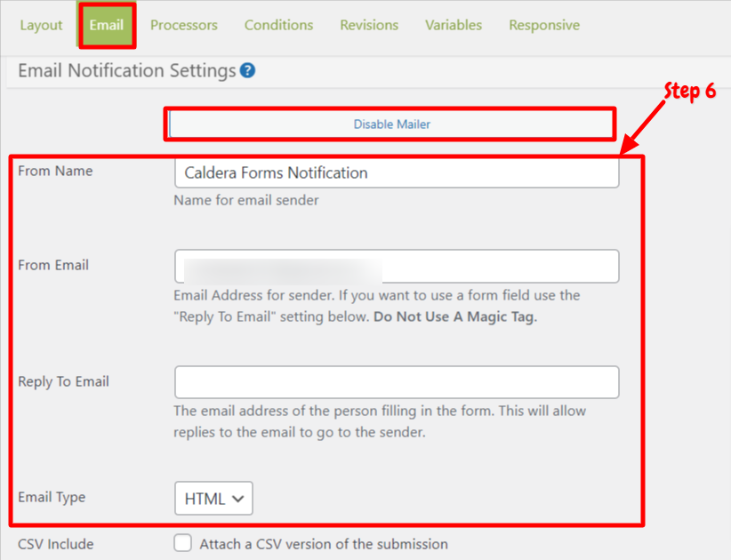Switch to the Layout tab

tap(41, 25)
